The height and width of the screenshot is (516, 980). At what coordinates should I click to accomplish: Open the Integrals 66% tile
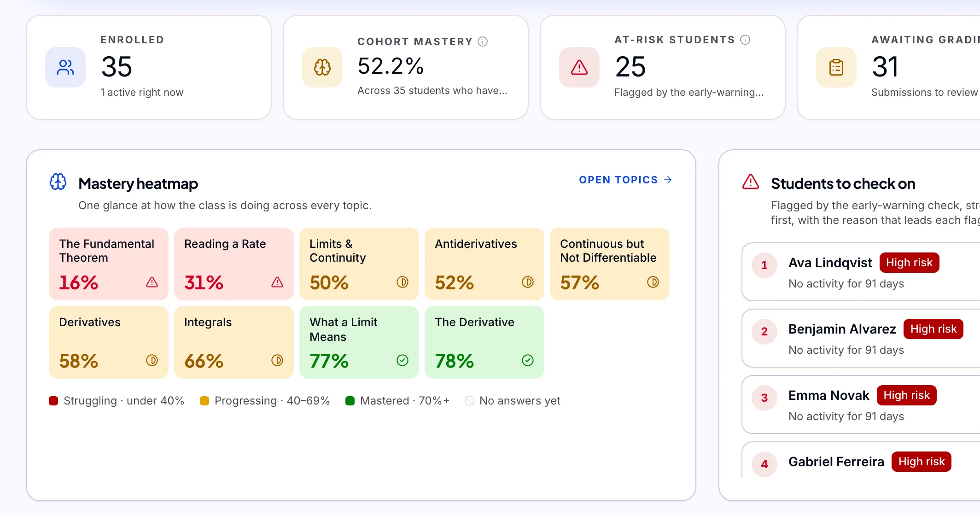234,342
